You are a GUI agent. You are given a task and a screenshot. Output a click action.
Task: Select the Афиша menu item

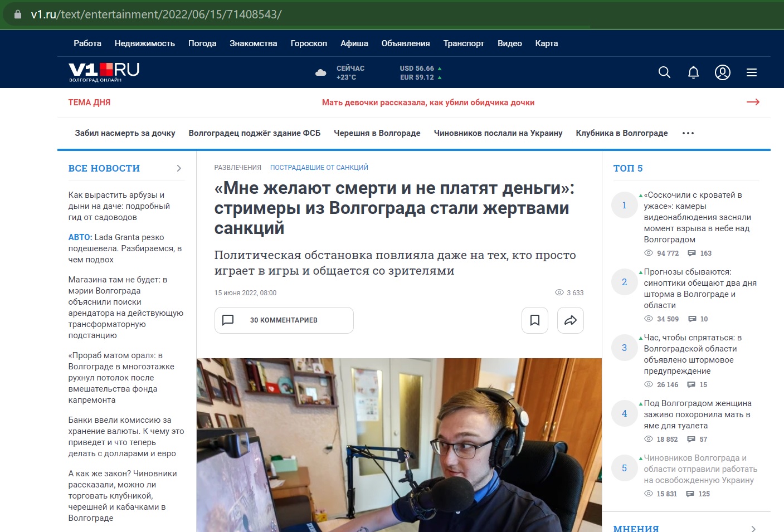(354, 43)
